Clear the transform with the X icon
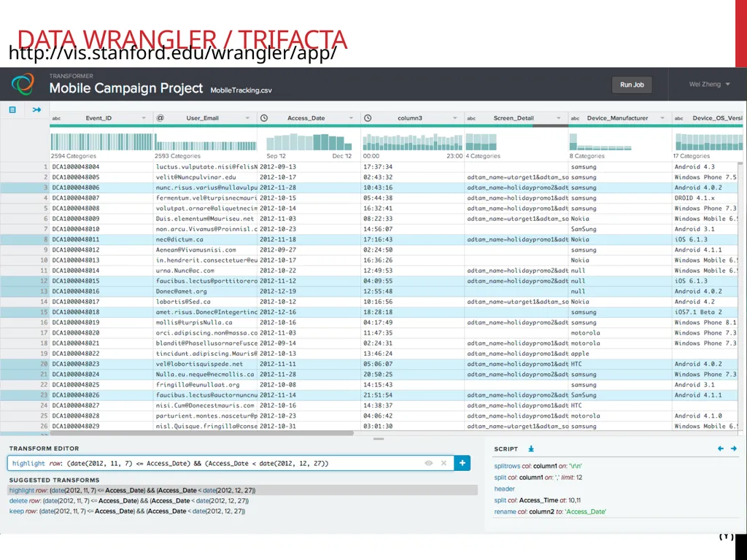Viewport: 747px width, 560px height. coord(444,463)
